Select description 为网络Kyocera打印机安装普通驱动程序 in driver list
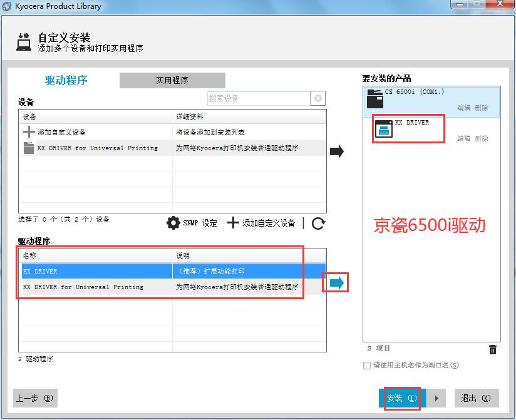516x420 pixels. click(237, 287)
